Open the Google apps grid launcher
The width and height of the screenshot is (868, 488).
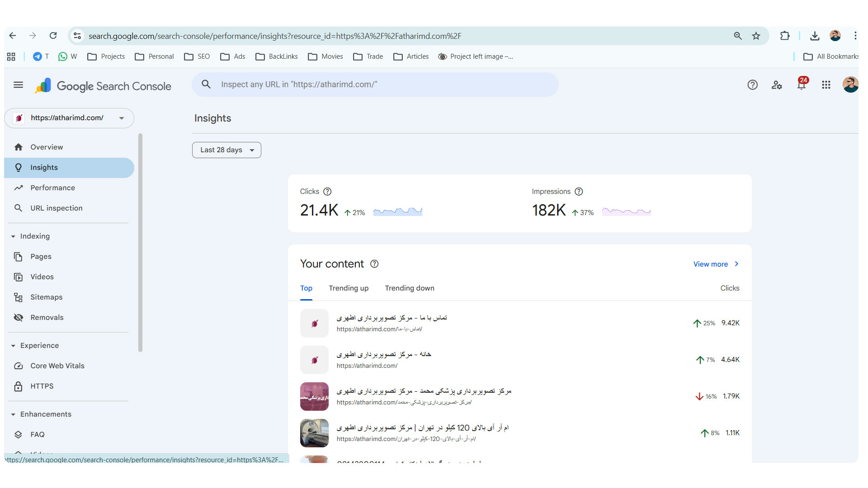click(826, 85)
